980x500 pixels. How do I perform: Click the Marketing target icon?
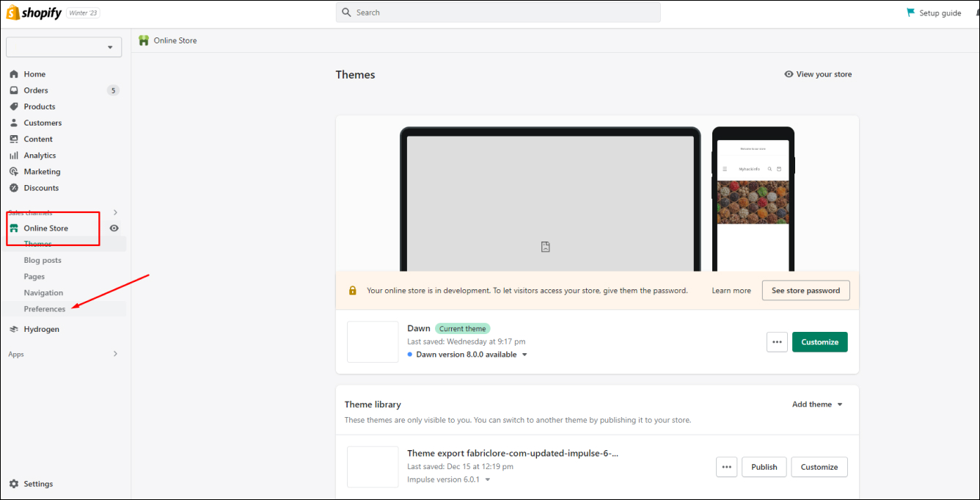tap(14, 171)
